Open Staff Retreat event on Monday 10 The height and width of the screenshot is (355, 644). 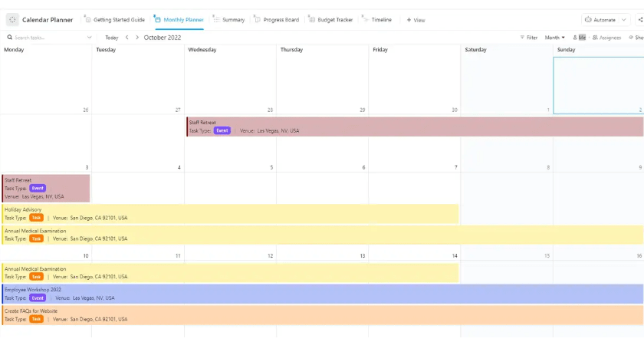pos(46,188)
